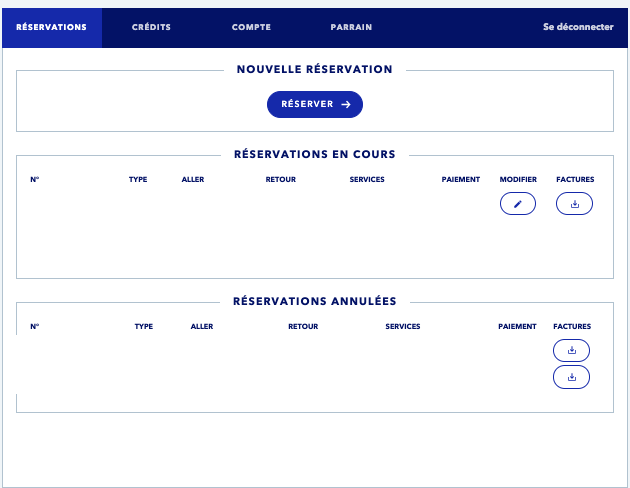Click the Réservations annulées heading
Image resolution: width=630 pixels, height=488 pixels.
[x=315, y=301]
